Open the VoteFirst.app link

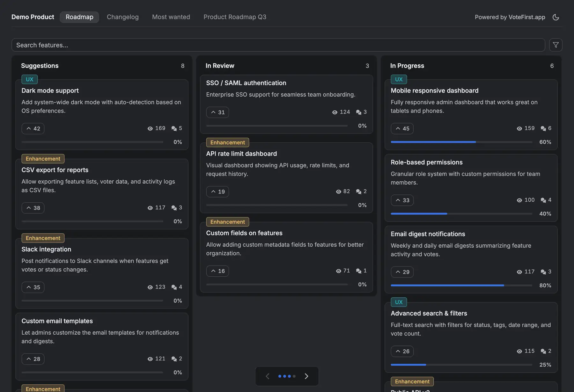(527, 17)
